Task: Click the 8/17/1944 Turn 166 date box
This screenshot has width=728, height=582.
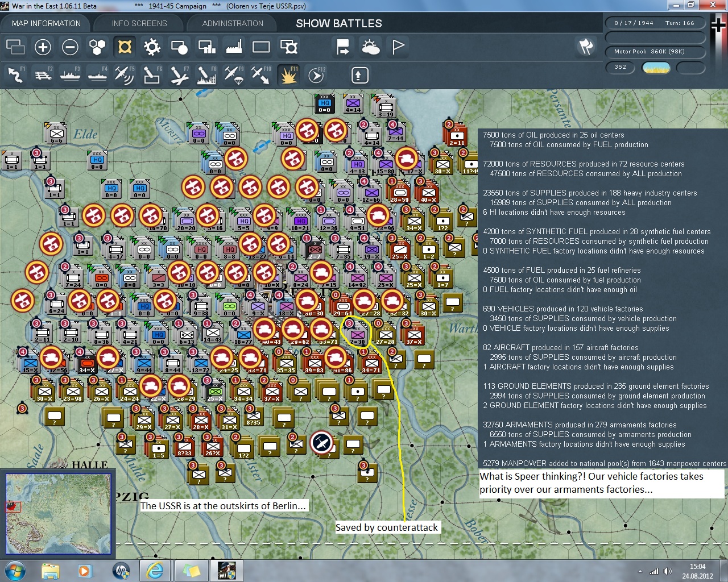Action: [x=655, y=23]
